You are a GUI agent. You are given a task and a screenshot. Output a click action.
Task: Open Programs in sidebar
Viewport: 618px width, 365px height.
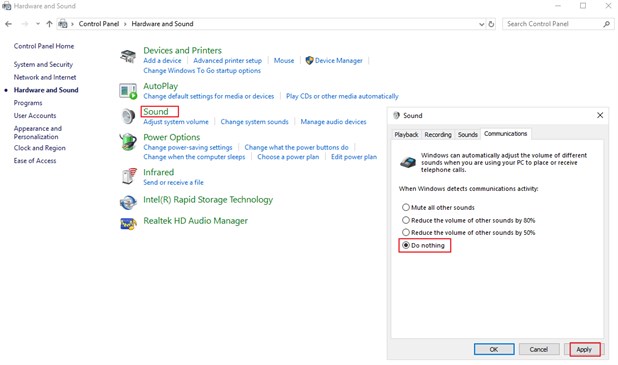coord(28,103)
